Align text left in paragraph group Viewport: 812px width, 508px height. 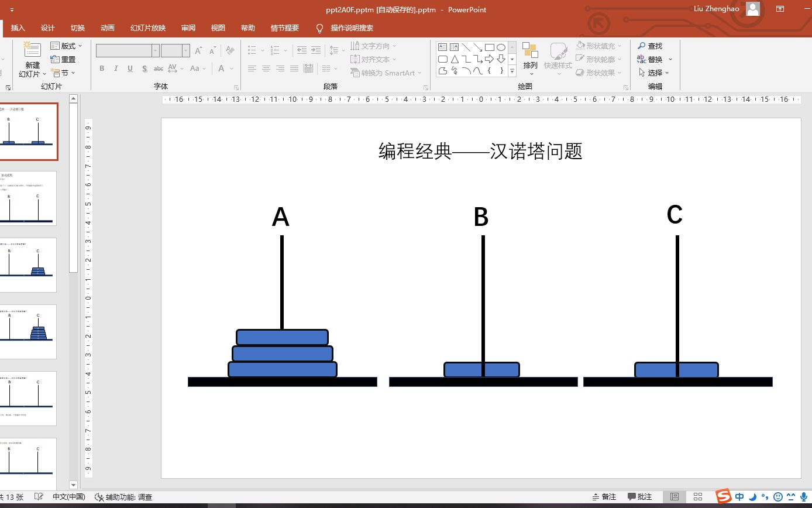(252, 68)
